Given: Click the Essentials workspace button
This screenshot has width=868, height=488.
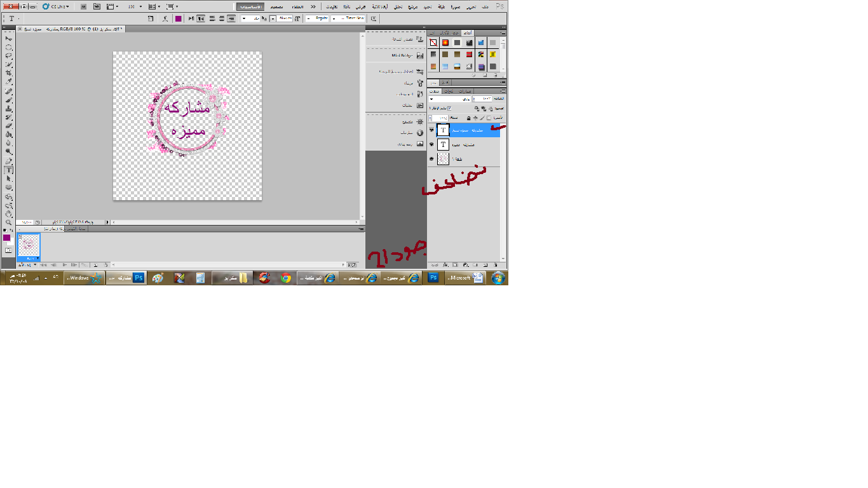Looking at the screenshot, I should click(252, 6).
